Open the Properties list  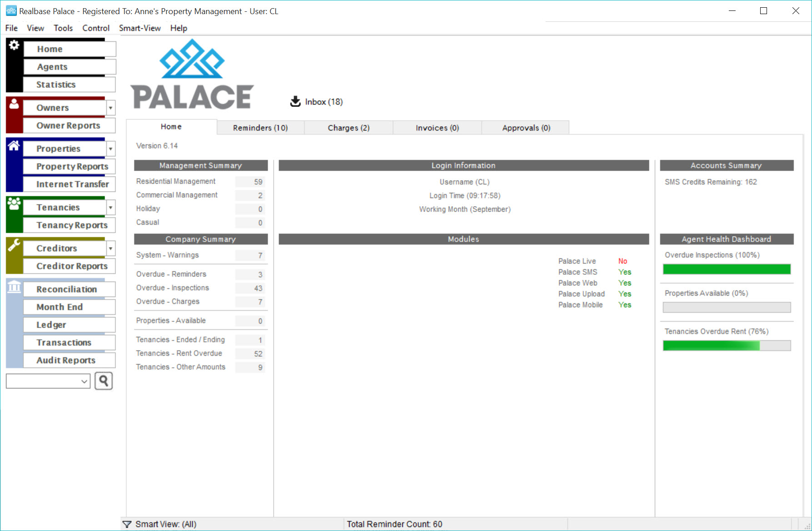click(x=65, y=149)
